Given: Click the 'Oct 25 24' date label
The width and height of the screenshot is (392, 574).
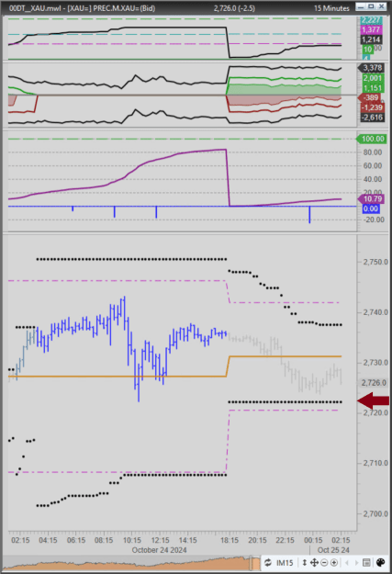Looking at the screenshot, I should point(333,550).
